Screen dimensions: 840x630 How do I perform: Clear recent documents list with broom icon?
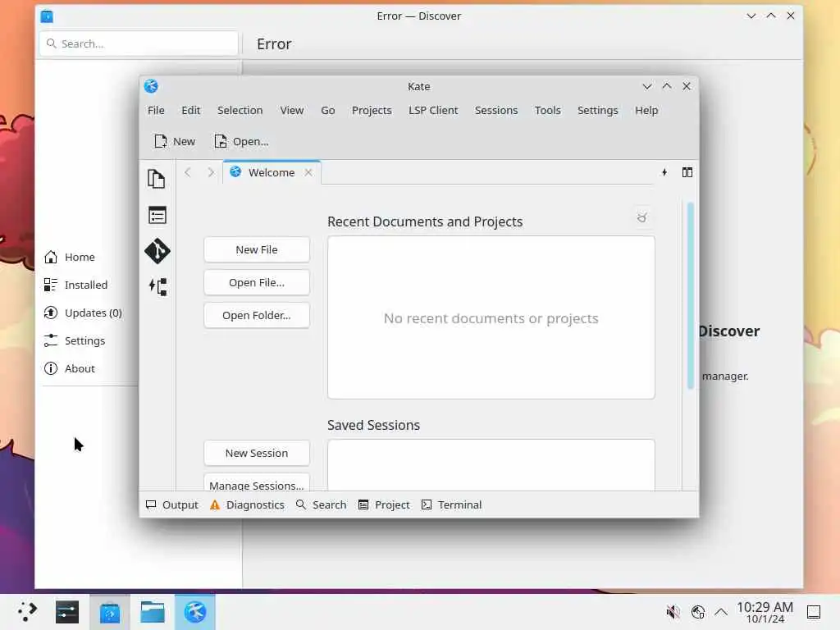click(x=641, y=217)
